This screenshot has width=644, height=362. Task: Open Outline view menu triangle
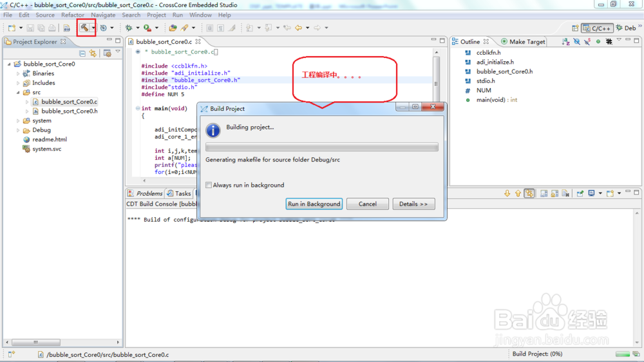619,41
